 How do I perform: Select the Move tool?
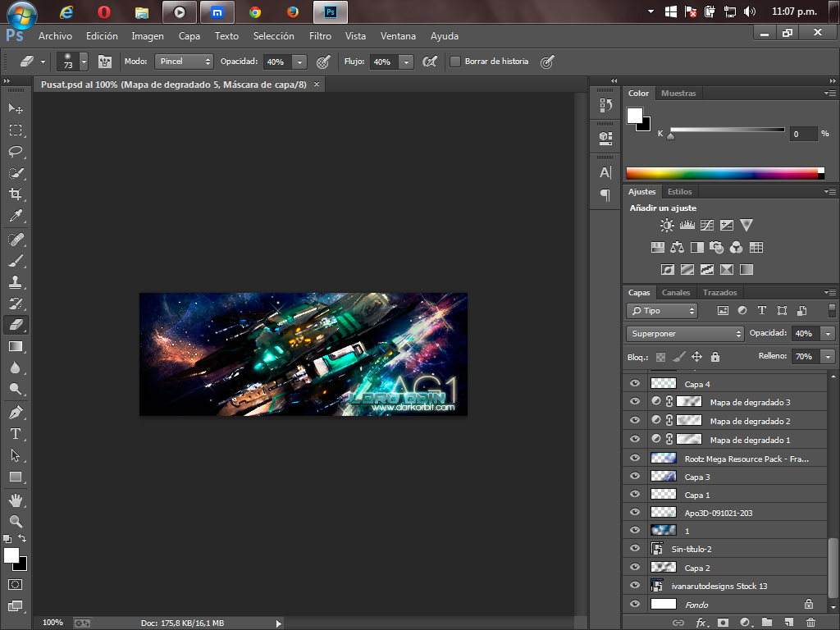point(16,109)
